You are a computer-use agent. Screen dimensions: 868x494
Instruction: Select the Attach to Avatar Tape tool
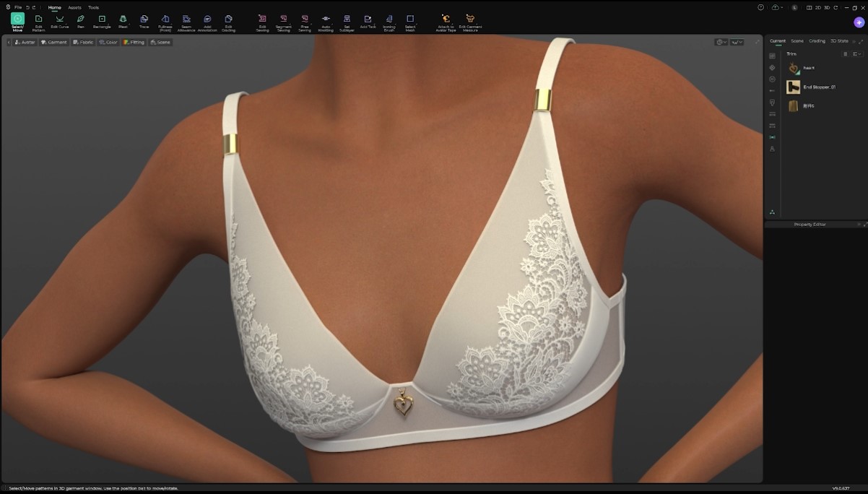(444, 19)
